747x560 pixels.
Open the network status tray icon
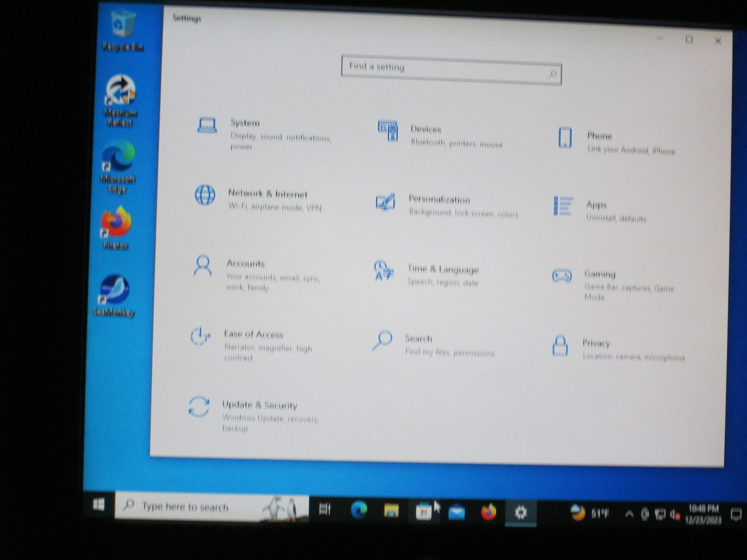pyautogui.click(x=660, y=515)
